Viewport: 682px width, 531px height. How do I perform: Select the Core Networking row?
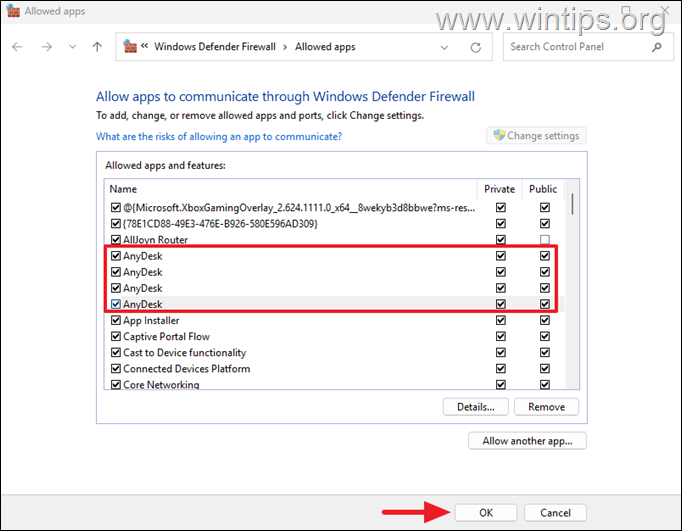334,384
